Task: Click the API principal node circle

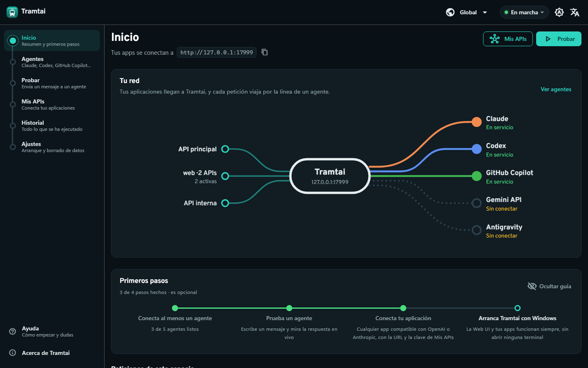Action: [225, 149]
